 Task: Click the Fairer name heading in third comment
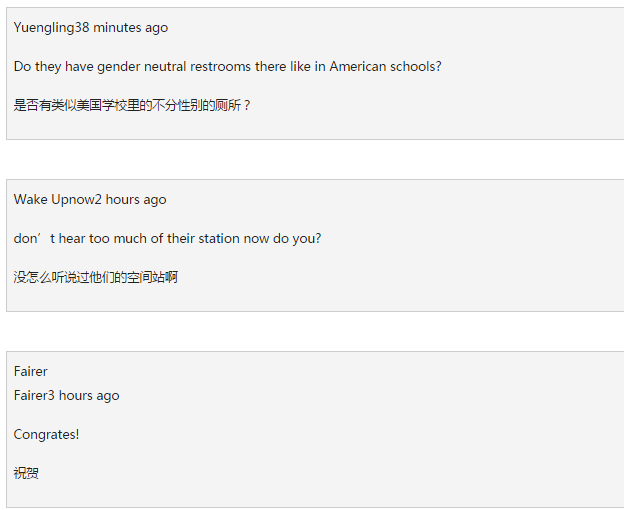[x=31, y=372]
